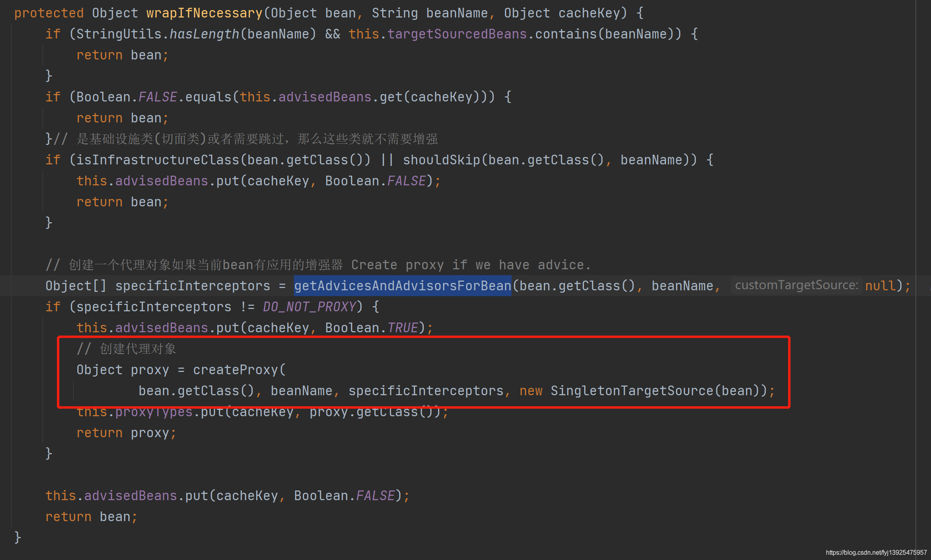
Task: Click the 'protected' keyword
Action: [49, 13]
